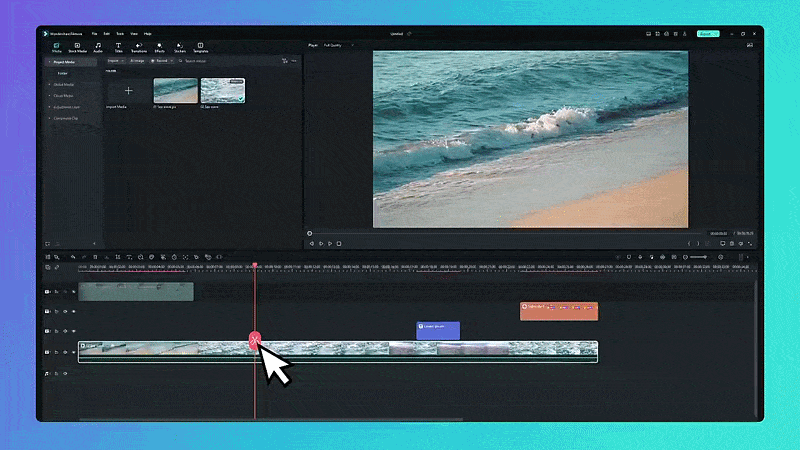Open the Media tab in the top toolbar
This screenshot has height=450, width=800.
point(57,47)
